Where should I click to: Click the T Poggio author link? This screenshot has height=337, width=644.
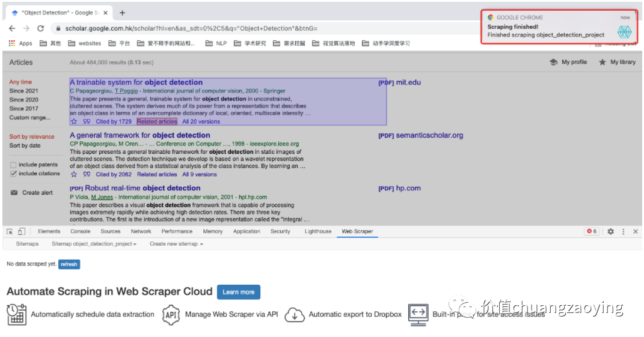(126, 91)
